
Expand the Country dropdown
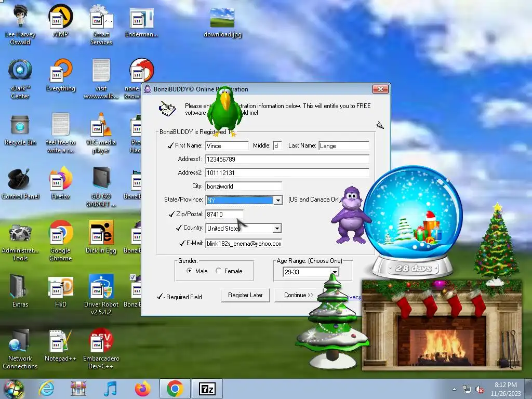(277, 229)
